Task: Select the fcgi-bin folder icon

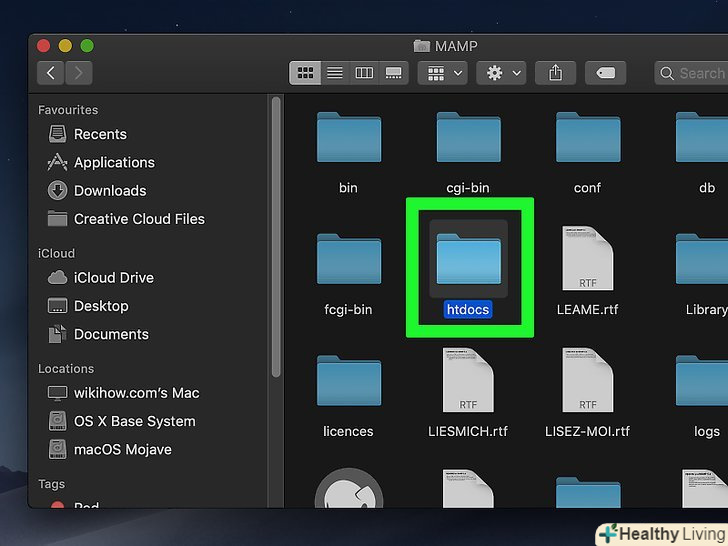Action: (349, 259)
